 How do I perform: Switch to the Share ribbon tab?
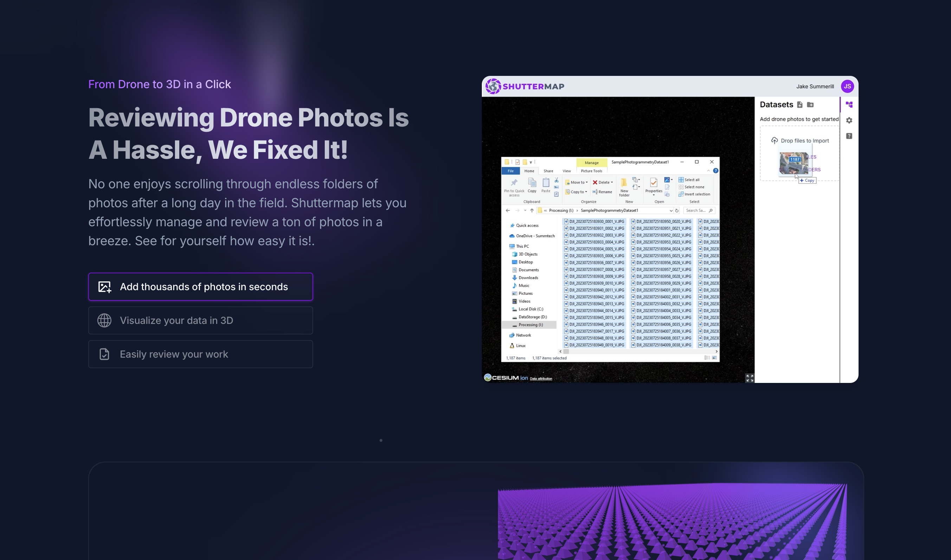[x=548, y=171]
